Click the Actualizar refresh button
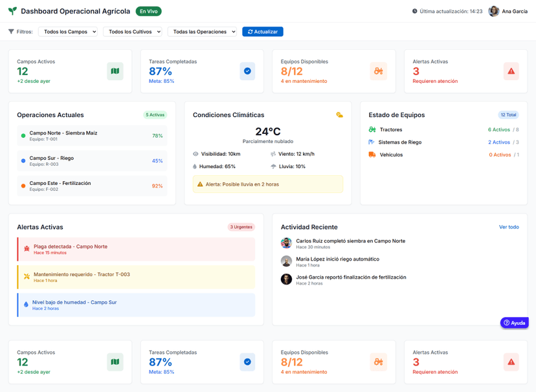 click(x=263, y=32)
